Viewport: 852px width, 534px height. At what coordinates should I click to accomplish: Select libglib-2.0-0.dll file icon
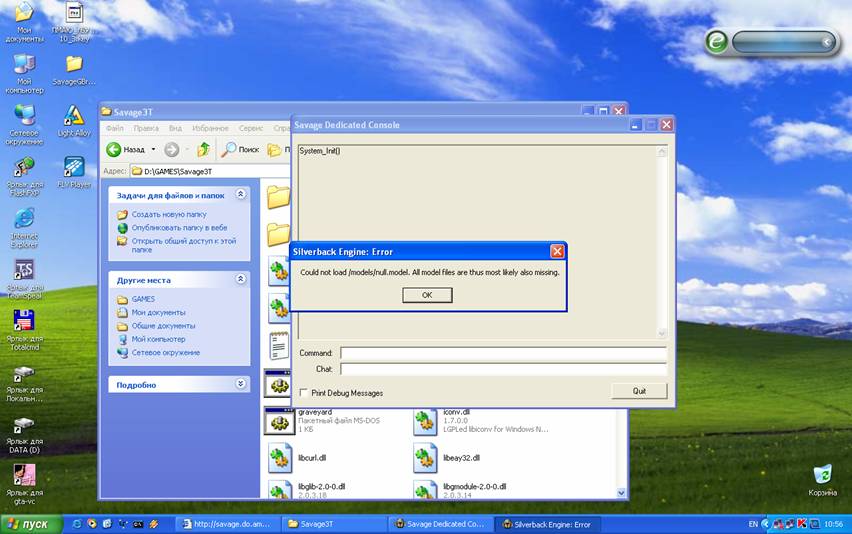279,489
